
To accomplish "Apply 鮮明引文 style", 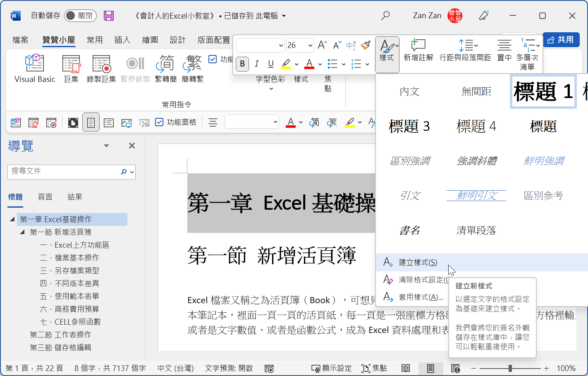I will click(476, 196).
